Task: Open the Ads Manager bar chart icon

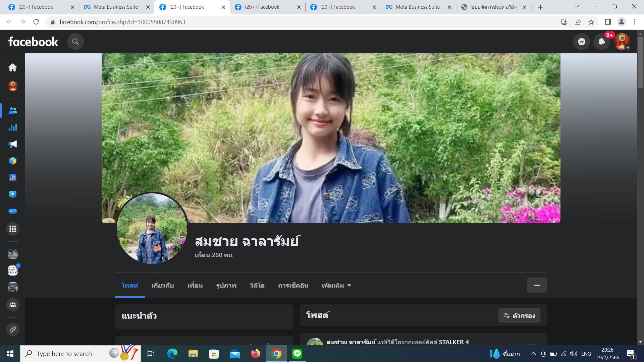Action: 13,128
